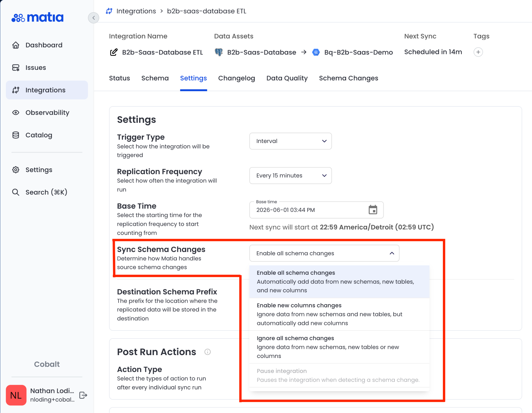Open the Data Quality tab
The image size is (532, 413).
click(x=287, y=78)
